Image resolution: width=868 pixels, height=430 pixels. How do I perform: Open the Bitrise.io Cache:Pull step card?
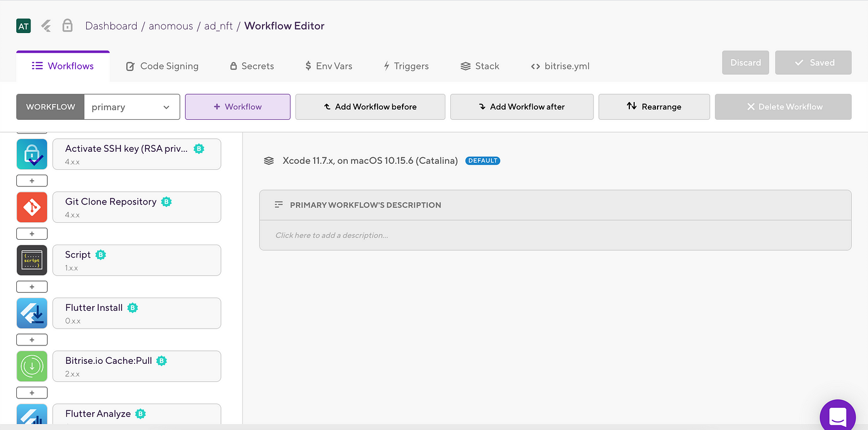(137, 366)
